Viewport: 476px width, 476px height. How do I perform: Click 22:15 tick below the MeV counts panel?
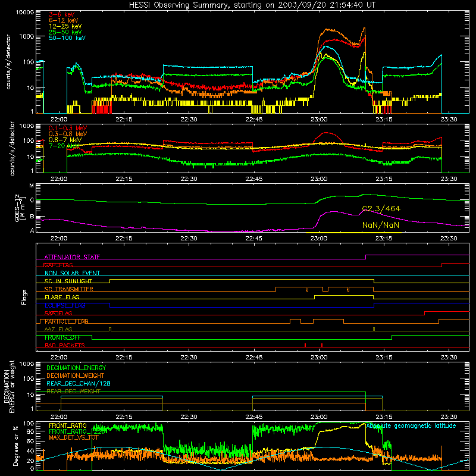pyautogui.click(x=124, y=179)
